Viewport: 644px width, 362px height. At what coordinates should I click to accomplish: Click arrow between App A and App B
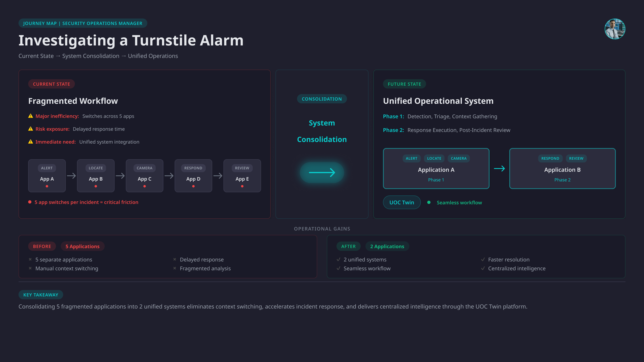71,176
